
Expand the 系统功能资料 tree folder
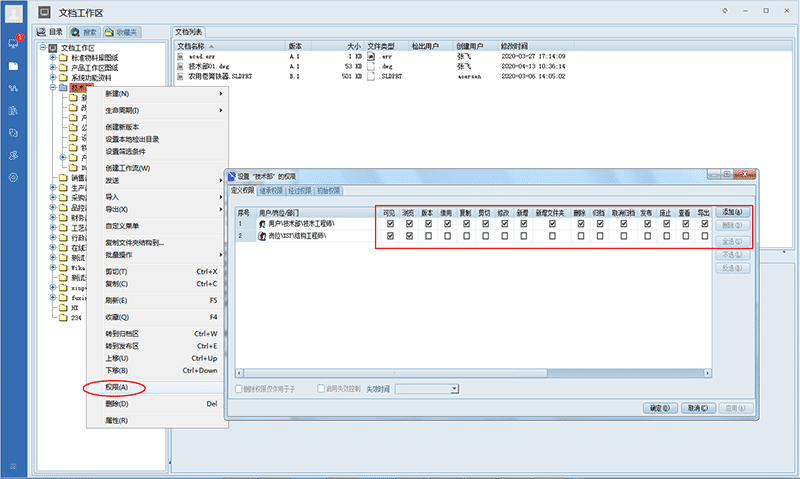tap(52, 77)
